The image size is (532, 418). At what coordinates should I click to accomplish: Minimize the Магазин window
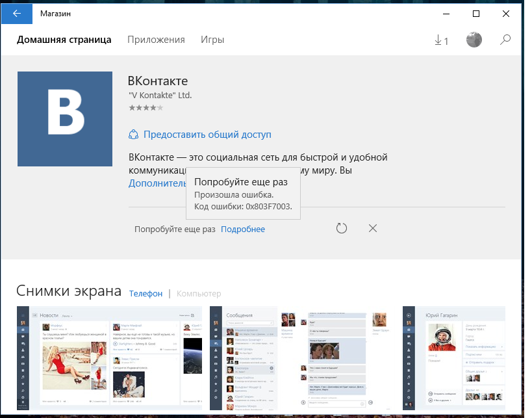pyautogui.click(x=446, y=14)
